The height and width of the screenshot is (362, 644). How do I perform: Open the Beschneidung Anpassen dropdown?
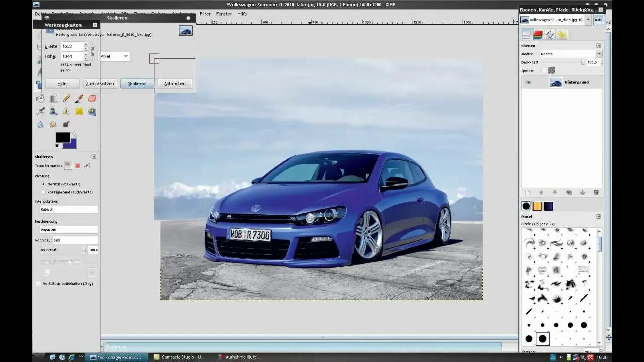tap(69, 229)
